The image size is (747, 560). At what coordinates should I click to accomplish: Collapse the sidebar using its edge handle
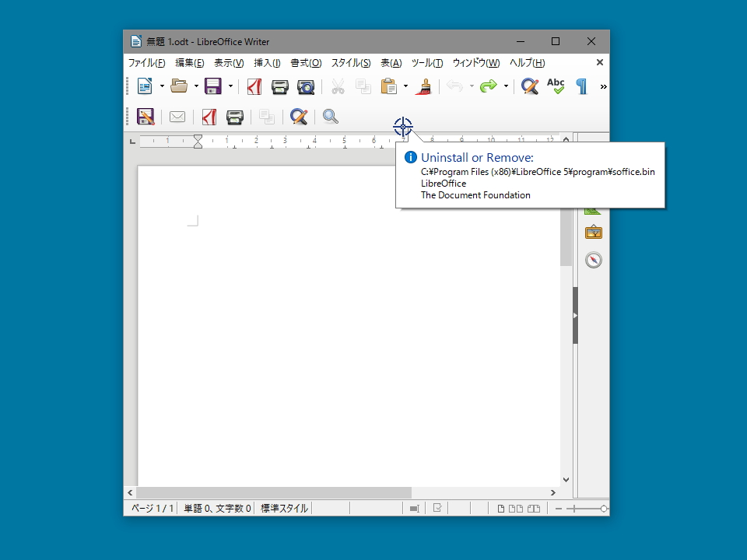pyautogui.click(x=575, y=315)
